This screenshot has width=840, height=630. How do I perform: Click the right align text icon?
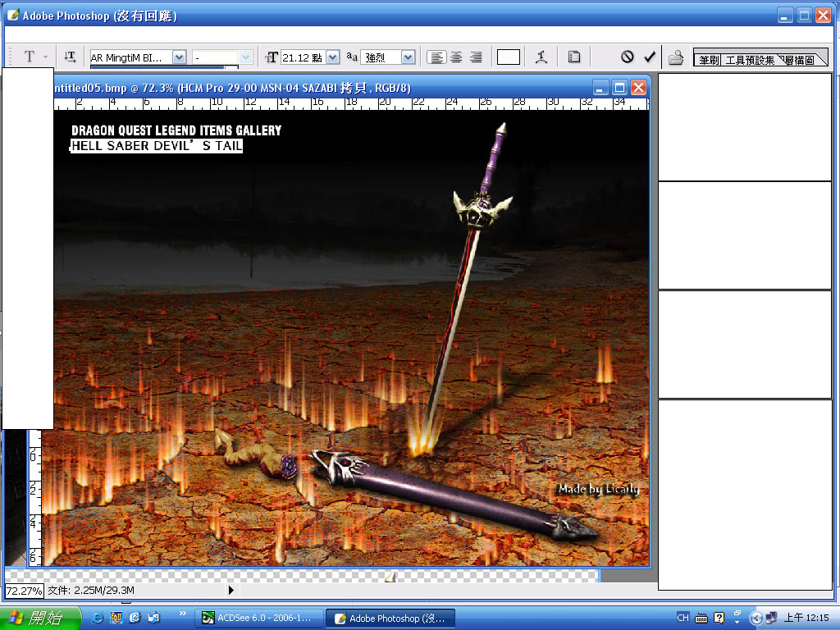point(476,57)
